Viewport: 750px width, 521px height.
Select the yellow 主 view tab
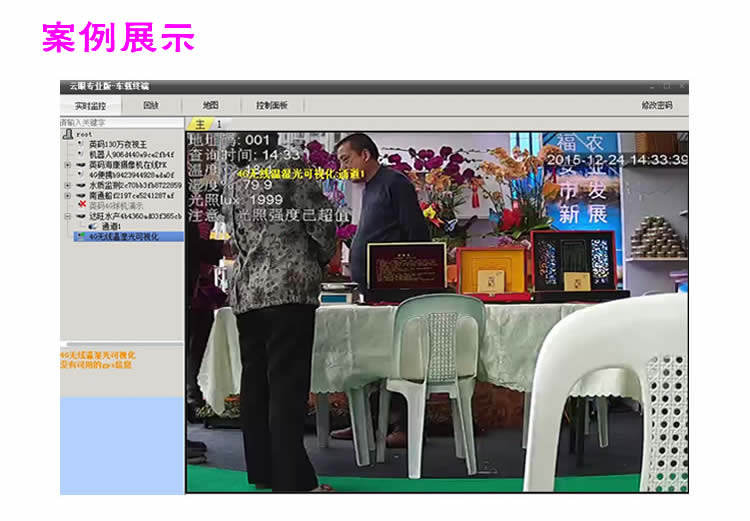(199, 124)
